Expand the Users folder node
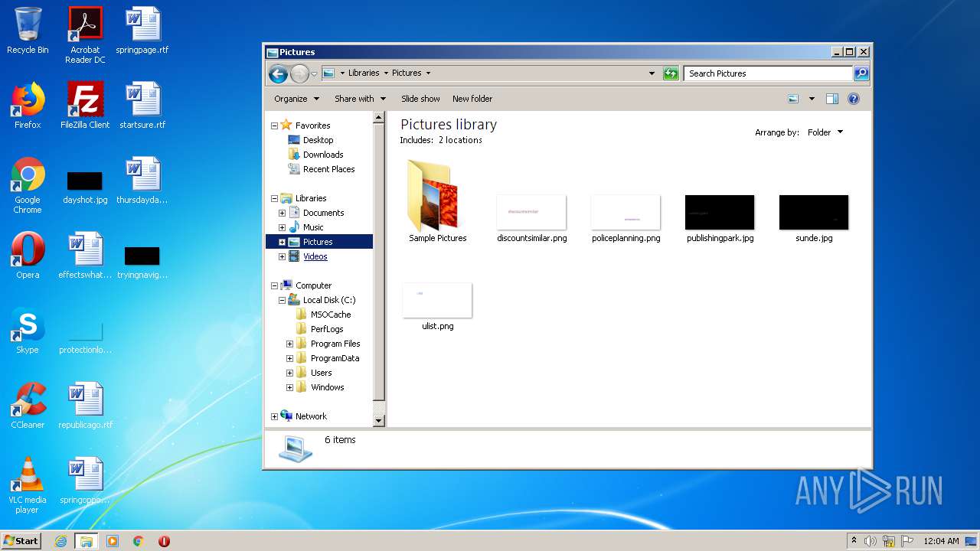 [x=289, y=373]
